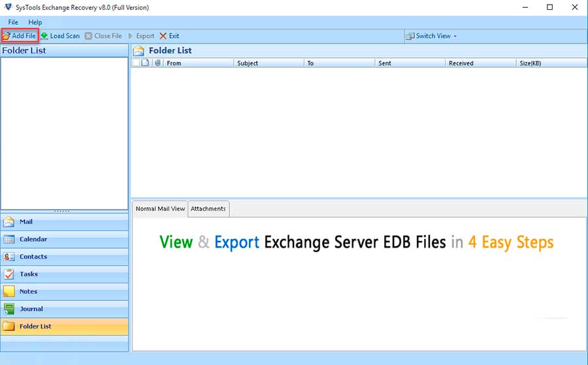Sort by the Size(KB) column header

(x=551, y=63)
